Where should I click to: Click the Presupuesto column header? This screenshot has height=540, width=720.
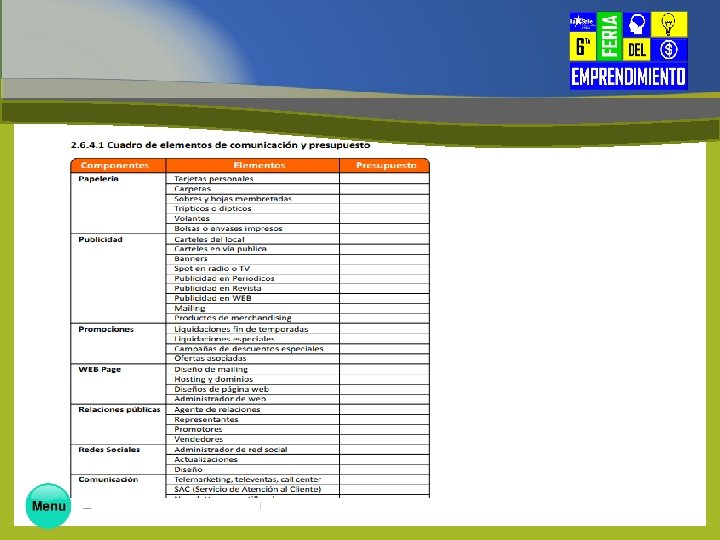click(386, 165)
